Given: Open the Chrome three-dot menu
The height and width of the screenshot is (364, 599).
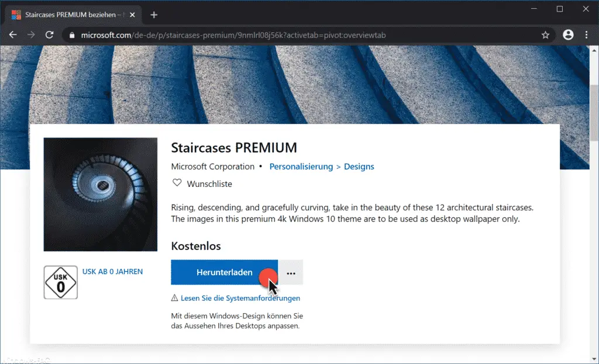Looking at the screenshot, I should tap(586, 35).
